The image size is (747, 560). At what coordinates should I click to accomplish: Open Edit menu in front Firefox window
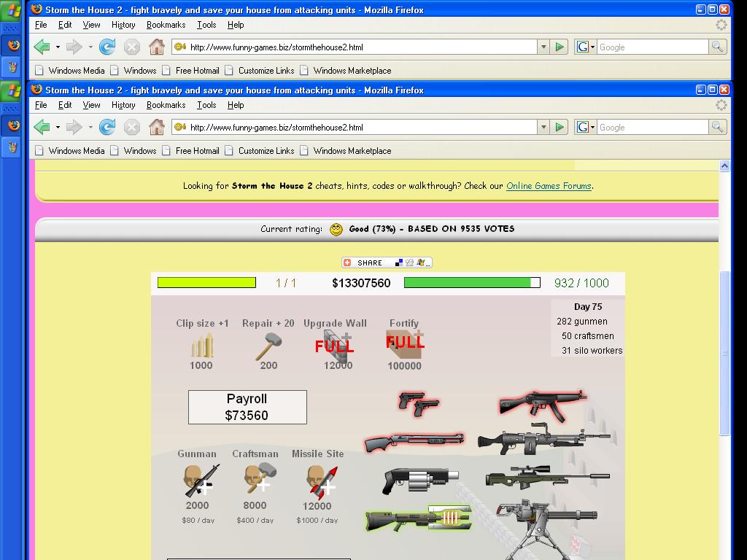[65, 105]
